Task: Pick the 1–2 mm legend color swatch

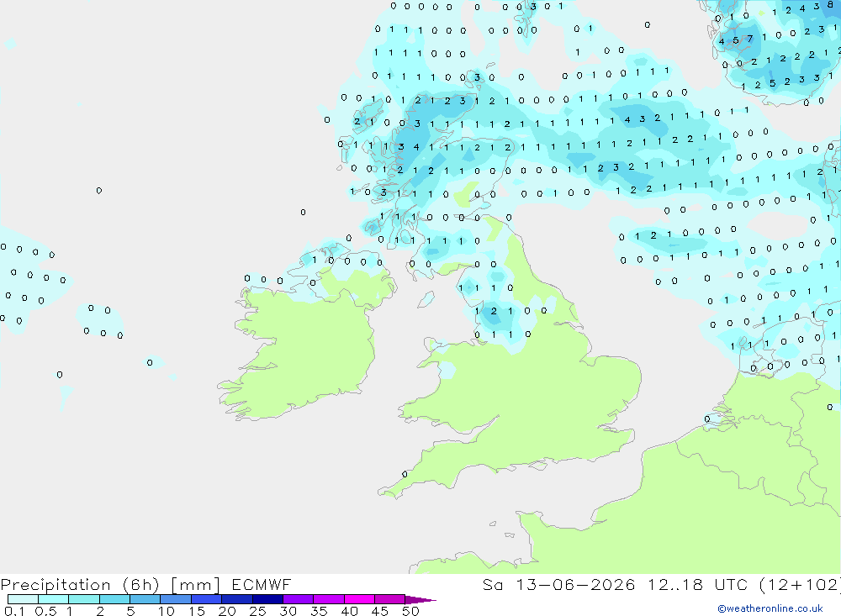Action: [x=83, y=599]
